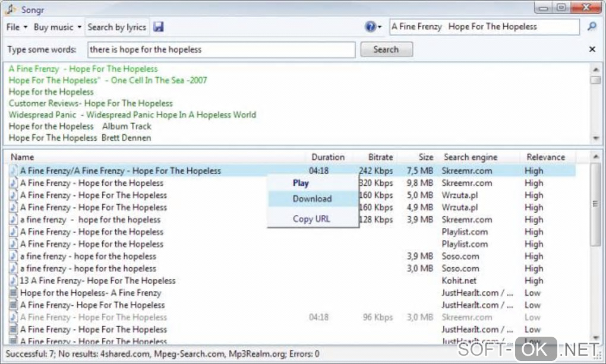Open the help question mark dropdown
Image resolution: width=606 pixels, height=364 pixels.
373,27
